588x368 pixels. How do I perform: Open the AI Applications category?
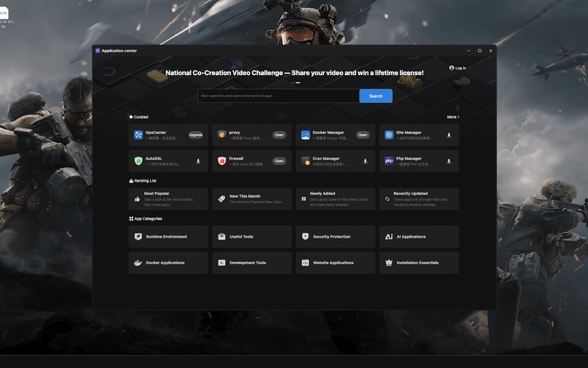[x=419, y=236]
